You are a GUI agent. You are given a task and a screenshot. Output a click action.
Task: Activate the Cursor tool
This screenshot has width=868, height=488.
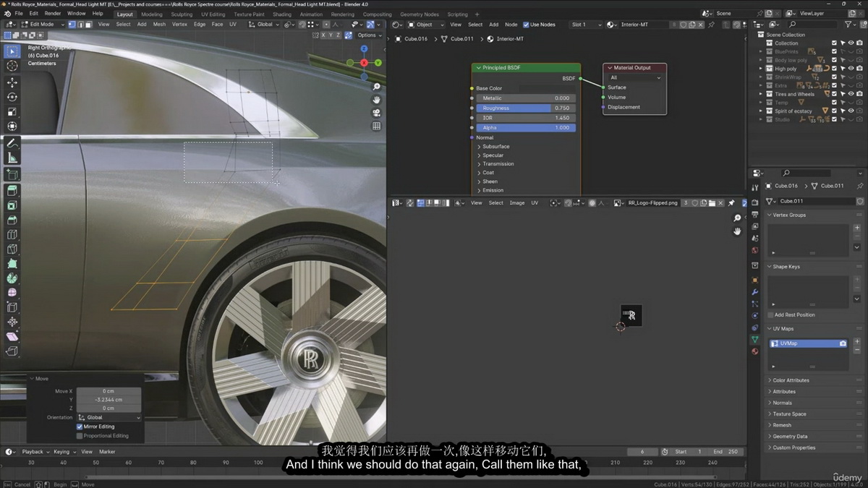coord(12,66)
